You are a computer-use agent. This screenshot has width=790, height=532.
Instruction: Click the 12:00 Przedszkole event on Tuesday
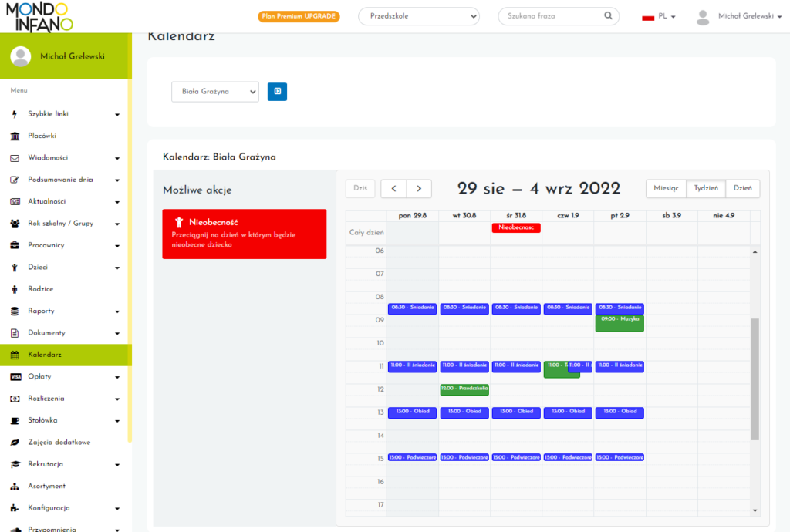point(464,389)
